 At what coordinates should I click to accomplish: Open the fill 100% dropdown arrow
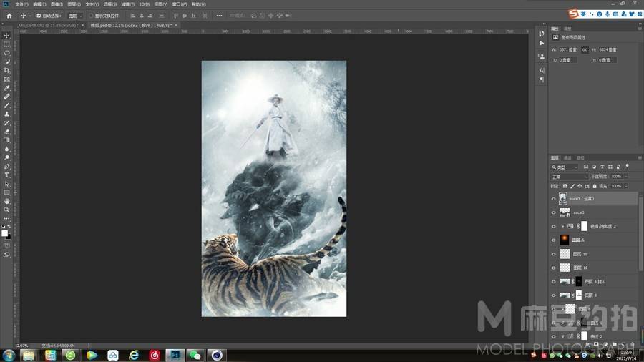click(x=626, y=186)
